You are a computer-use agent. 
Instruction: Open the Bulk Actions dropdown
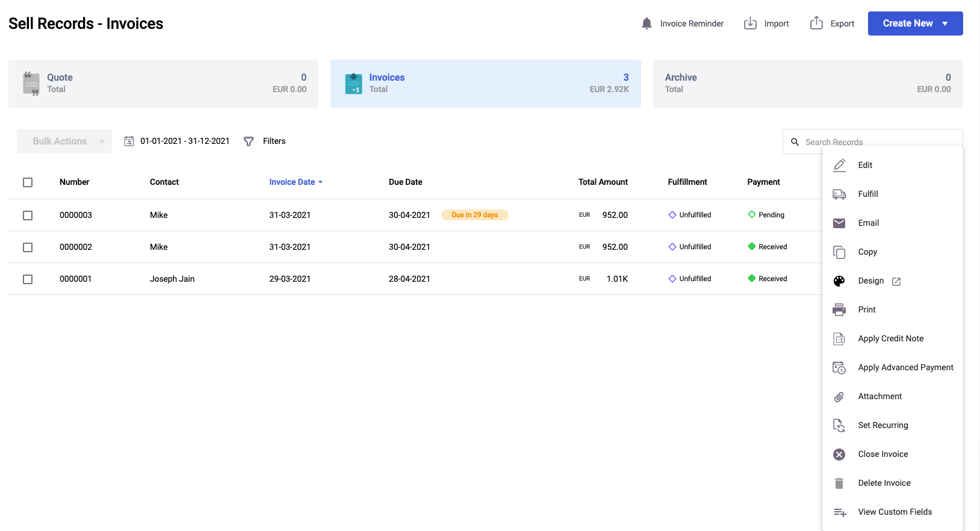point(64,141)
